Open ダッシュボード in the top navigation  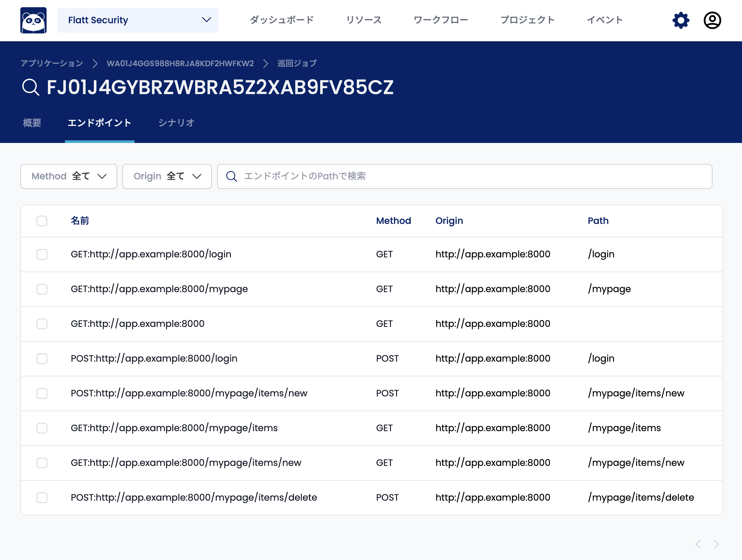[x=282, y=20]
